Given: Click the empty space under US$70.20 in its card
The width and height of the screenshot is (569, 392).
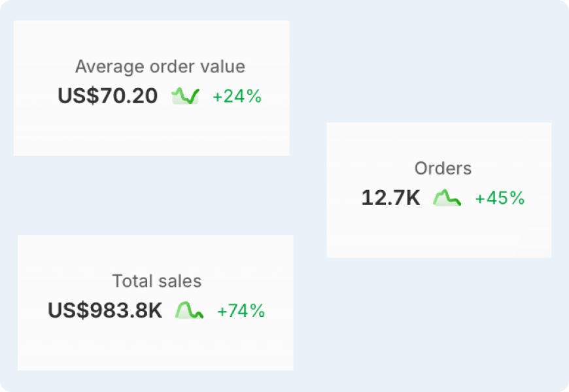Looking at the screenshot, I should [151, 131].
